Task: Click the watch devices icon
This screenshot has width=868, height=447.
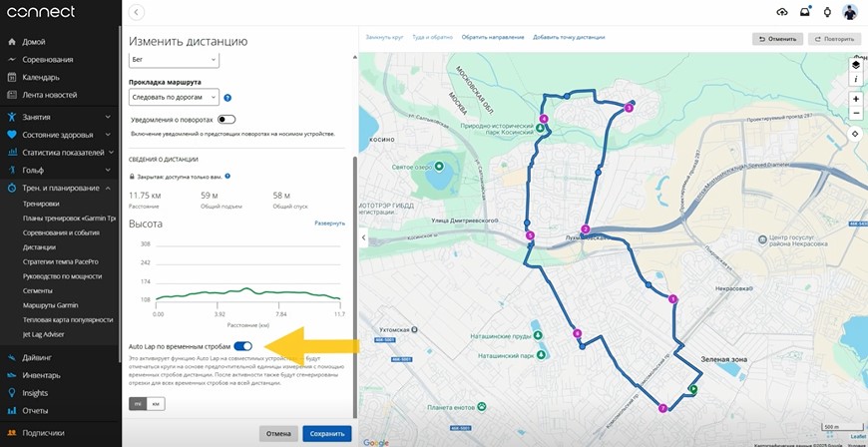Action: click(x=827, y=12)
